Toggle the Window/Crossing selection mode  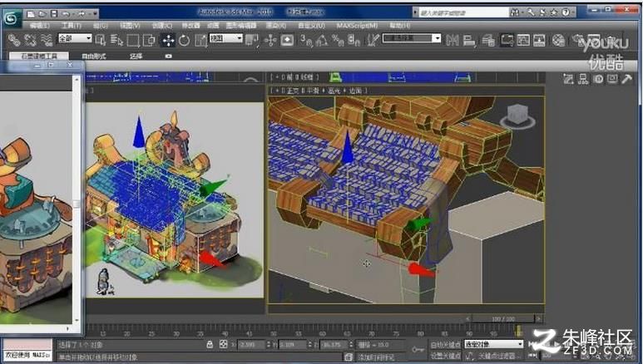click(149, 40)
